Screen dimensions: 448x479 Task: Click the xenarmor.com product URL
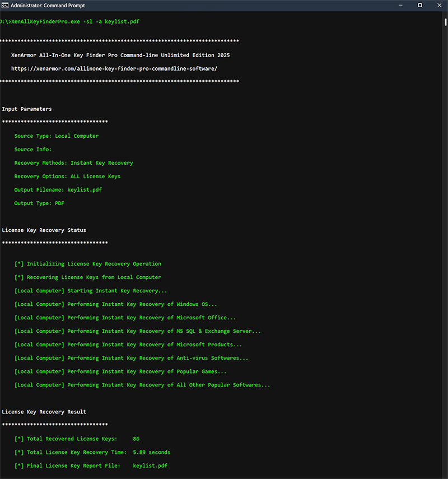pyautogui.click(x=114, y=69)
